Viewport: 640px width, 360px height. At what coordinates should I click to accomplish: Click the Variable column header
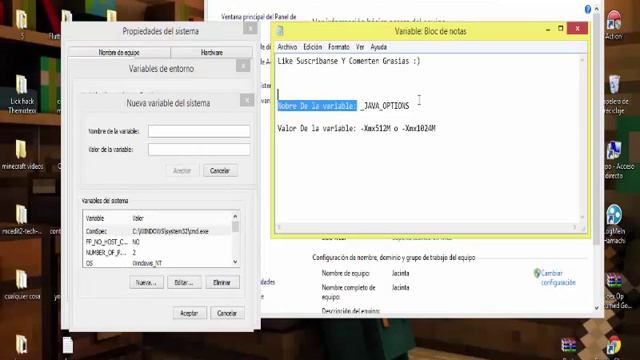click(x=95, y=218)
